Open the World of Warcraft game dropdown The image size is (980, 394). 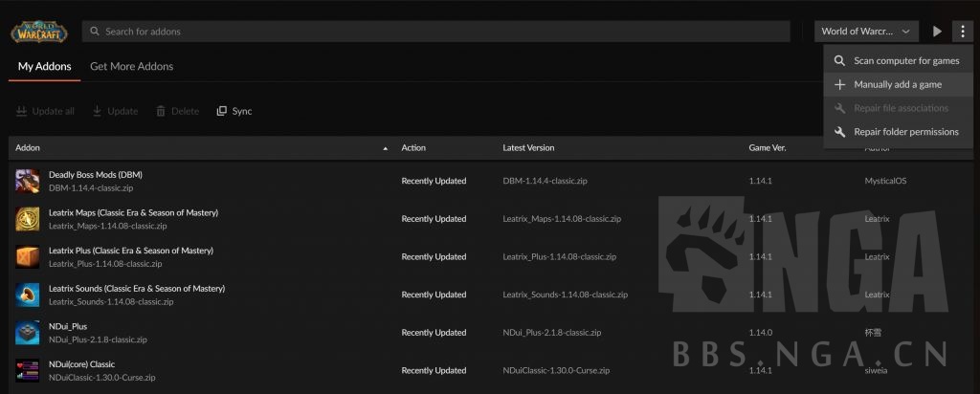click(866, 32)
